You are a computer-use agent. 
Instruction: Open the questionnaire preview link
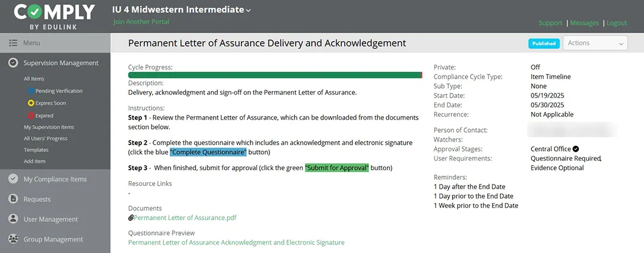(x=236, y=242)
